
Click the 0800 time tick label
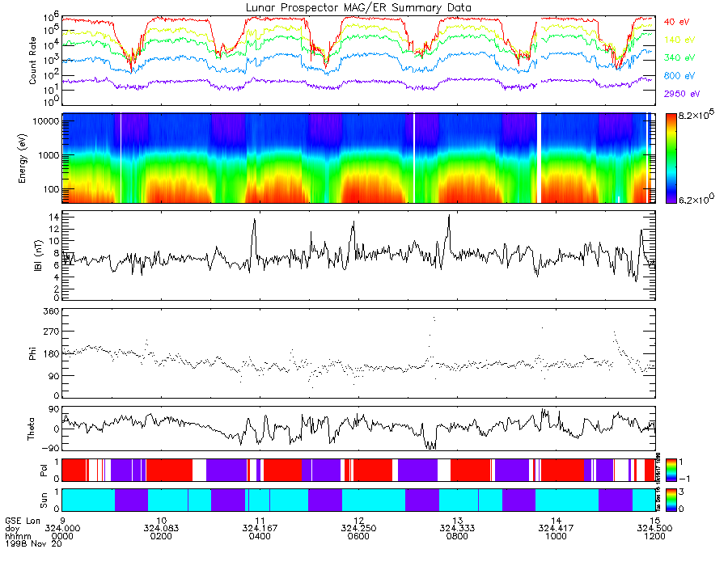pyautogui.click(x=457, y=536)
